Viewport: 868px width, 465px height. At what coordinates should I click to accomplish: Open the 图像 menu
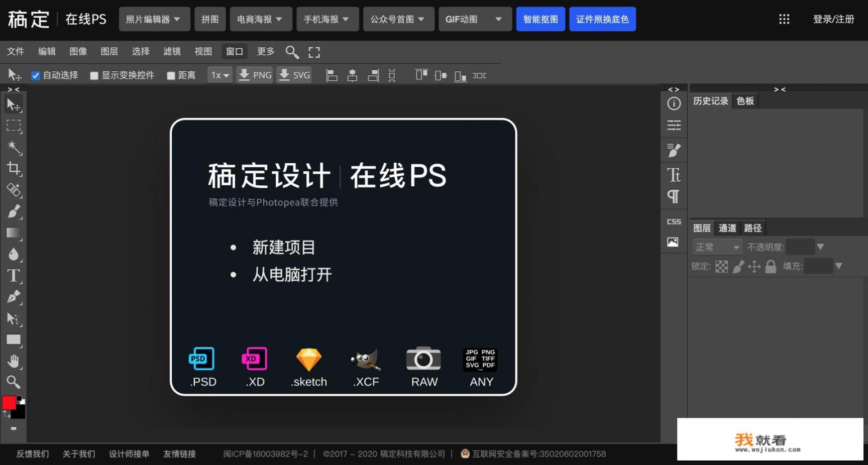(x=78, y=51)
